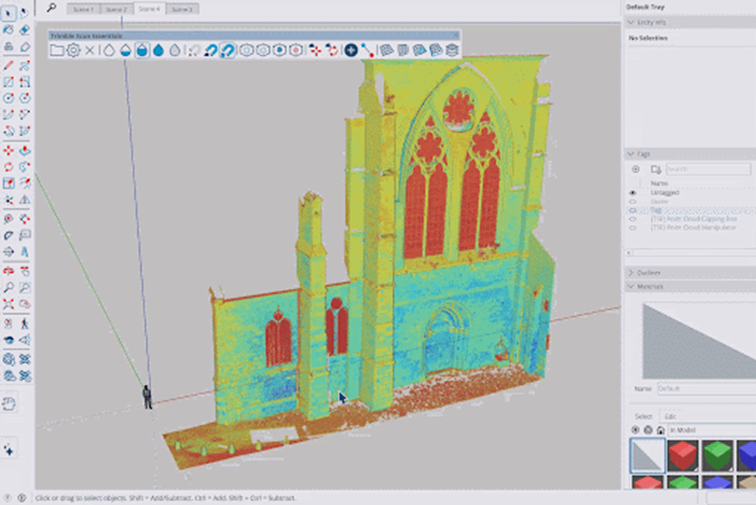Switch to the Scene 3 tab
Viewport: 756px width, 505px height.
click(181, 8)
